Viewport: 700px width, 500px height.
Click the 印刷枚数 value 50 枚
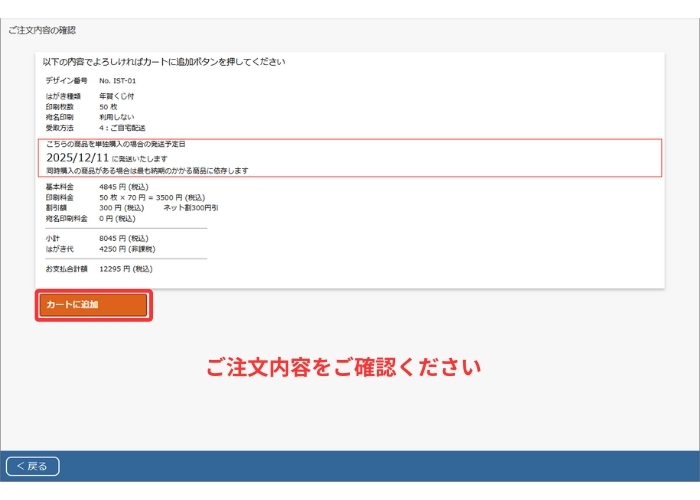click(108, 106)
